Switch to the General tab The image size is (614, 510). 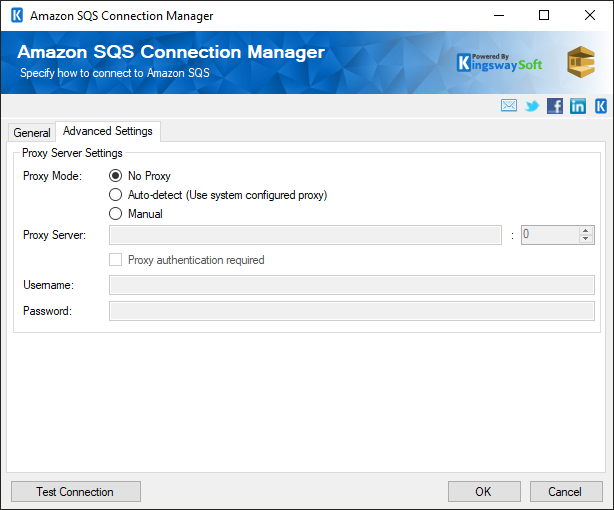pos(32,133)
